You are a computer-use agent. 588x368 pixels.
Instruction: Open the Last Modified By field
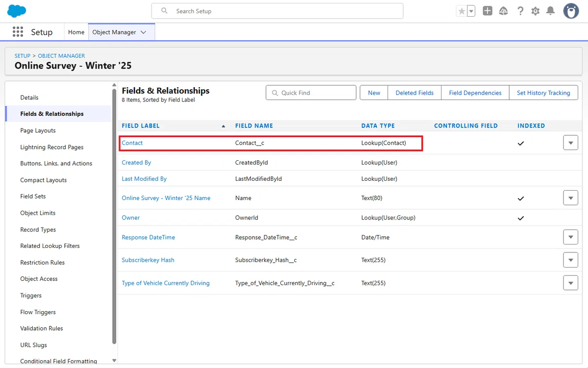point(144,179)
